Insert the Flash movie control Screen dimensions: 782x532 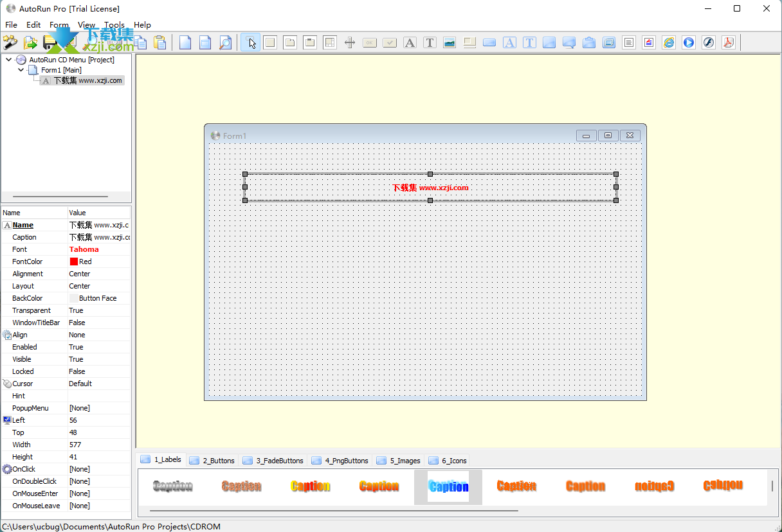pyautogui.click(x=709, y=43)
